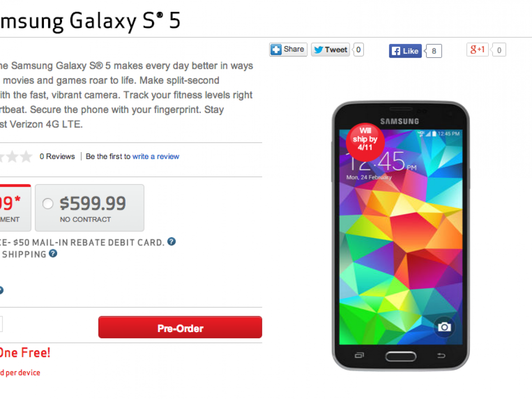
Task: Select the $599.99 No Contract radio button
Action: 47,204
